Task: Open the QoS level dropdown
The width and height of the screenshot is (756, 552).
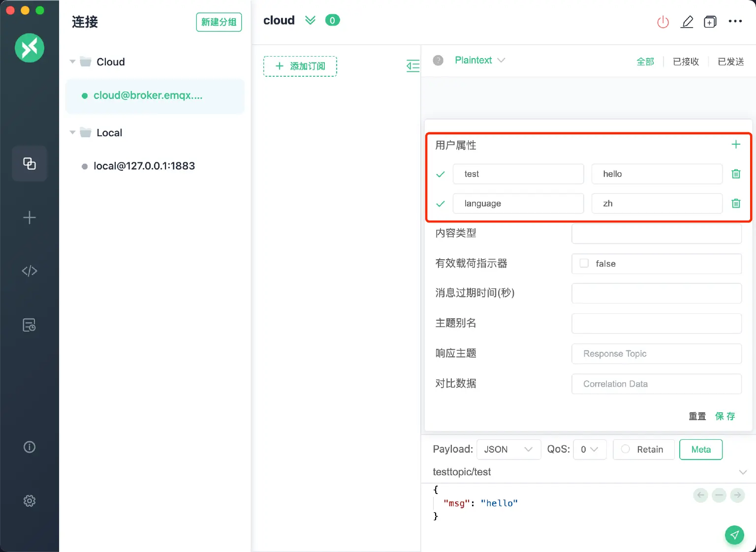Action: coord(590,449)
